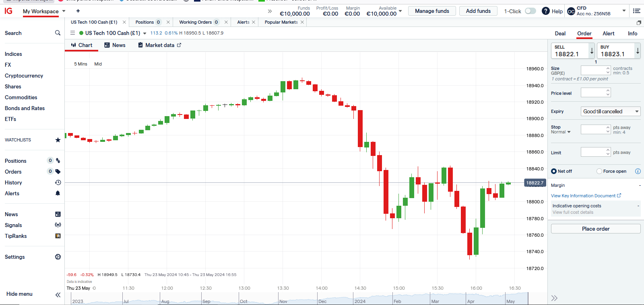Open the News panel icon in sidebar
Viewport: 644px width, 305px height.
click(x=58, y=214)
